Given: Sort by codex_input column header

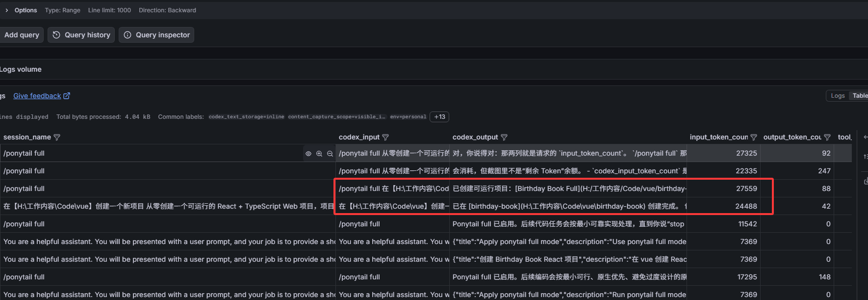Looking at the screenshot, I should [x=359, y=137].
